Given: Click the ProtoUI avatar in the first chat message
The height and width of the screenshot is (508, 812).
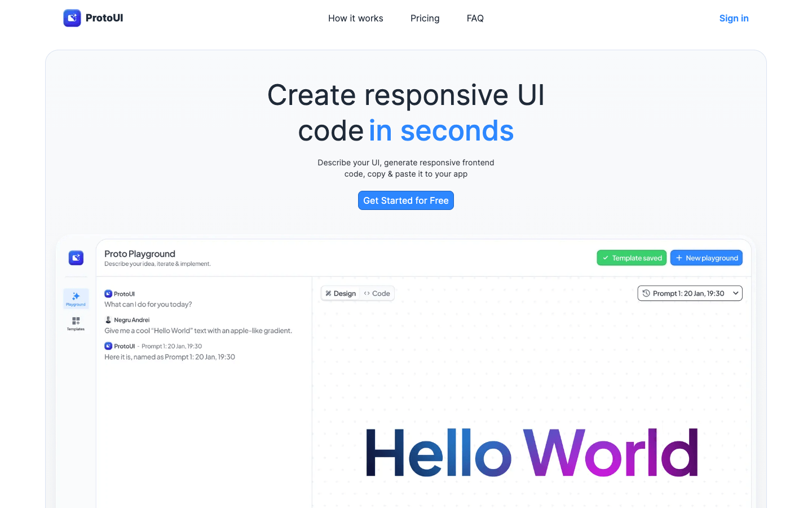Looking at the screenshot, I should coord(108,294).
